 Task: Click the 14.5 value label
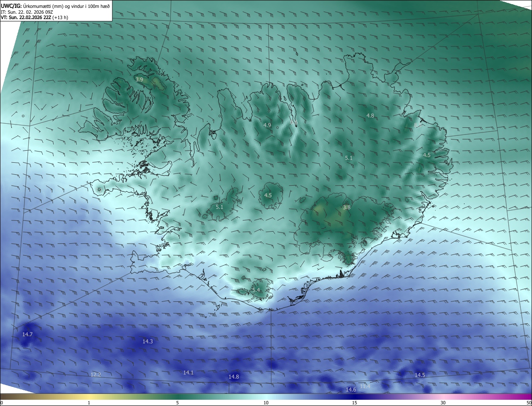420,375
